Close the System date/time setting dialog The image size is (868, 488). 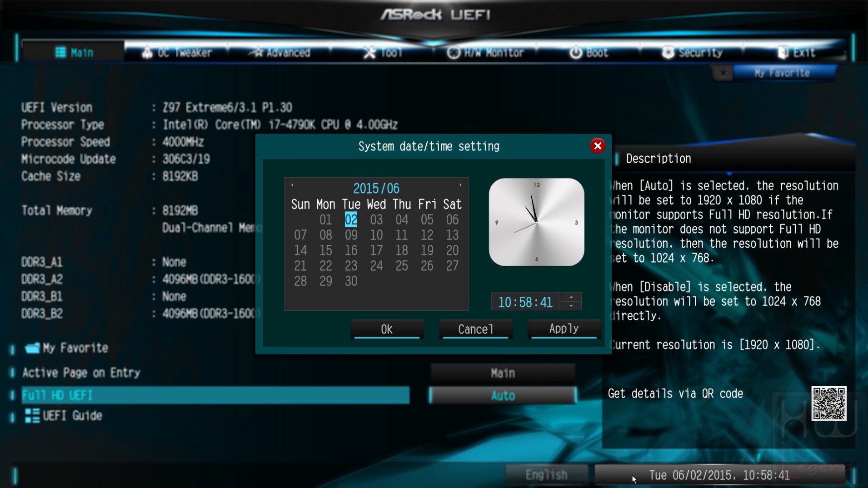coord(597,146)
